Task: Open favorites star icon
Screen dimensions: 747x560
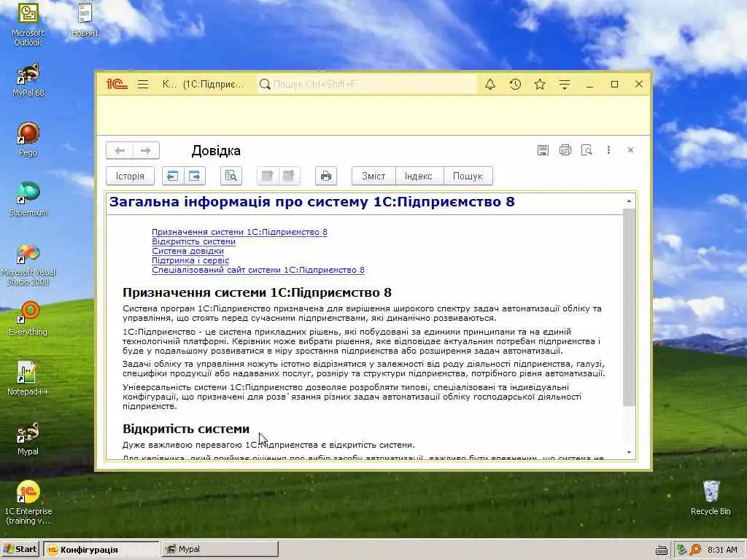Action: [x=540, y=85]
